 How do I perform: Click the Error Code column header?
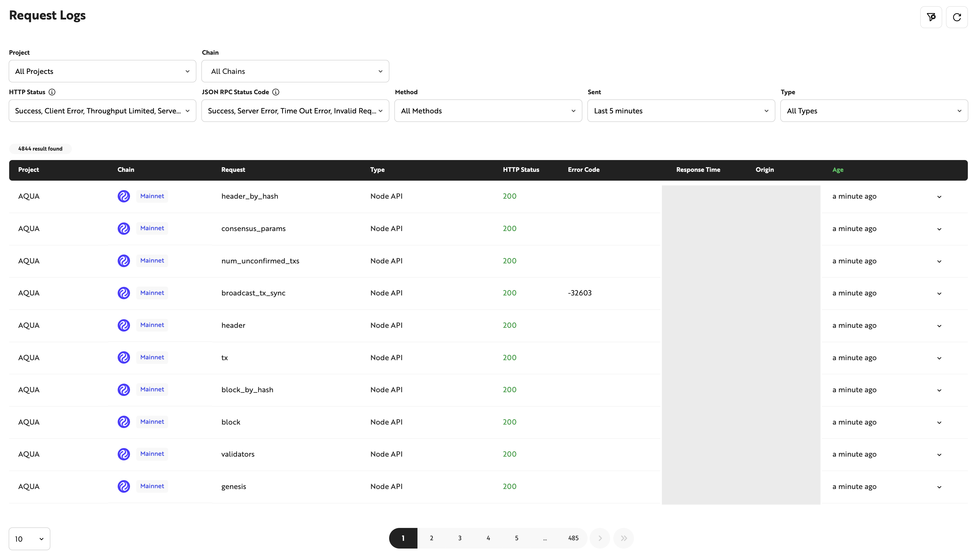pyautogui.click(x=584, y=169)
